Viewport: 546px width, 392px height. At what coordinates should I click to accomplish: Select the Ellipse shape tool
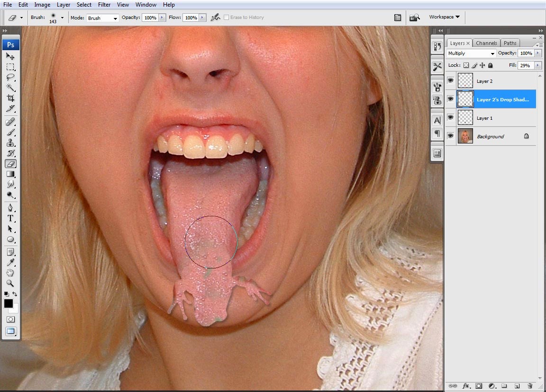[10, 239]
